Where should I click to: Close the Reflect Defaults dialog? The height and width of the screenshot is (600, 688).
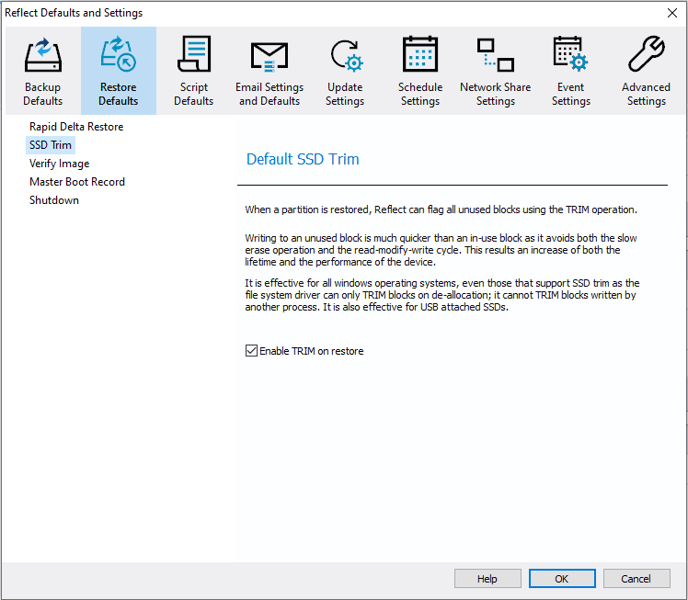[x=672, y=13]
